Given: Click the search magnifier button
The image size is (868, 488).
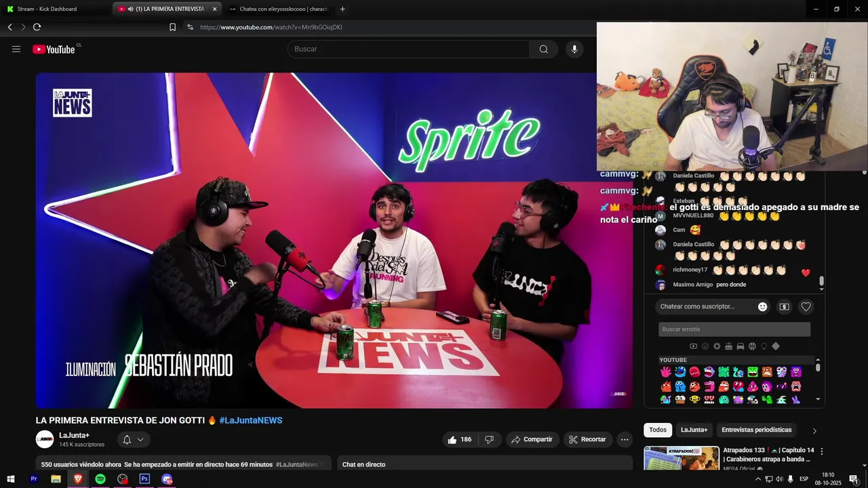Looking at the screenshot, I should pos(544,49).
